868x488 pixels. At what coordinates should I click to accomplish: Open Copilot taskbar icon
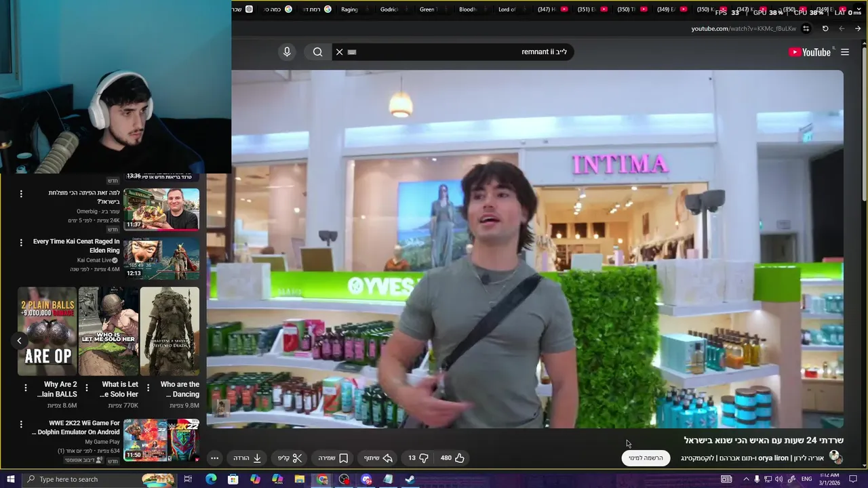pyautogui.click(x=255, y=479)
